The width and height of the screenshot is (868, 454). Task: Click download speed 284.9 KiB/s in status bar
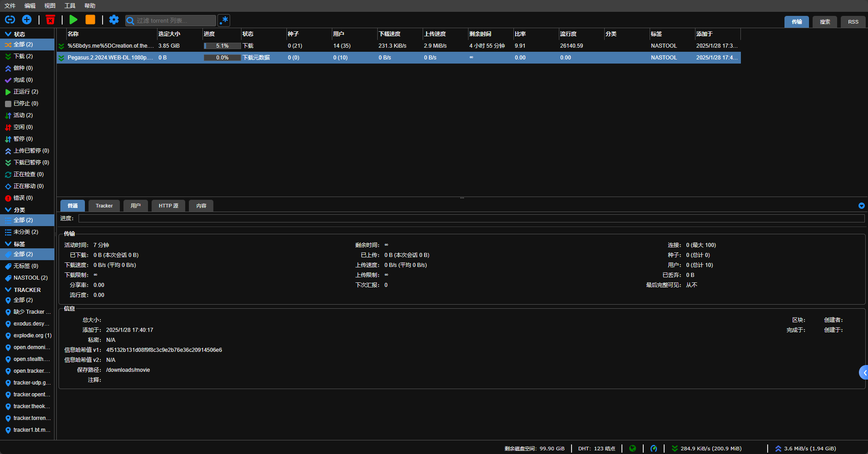tap(706, 449)
